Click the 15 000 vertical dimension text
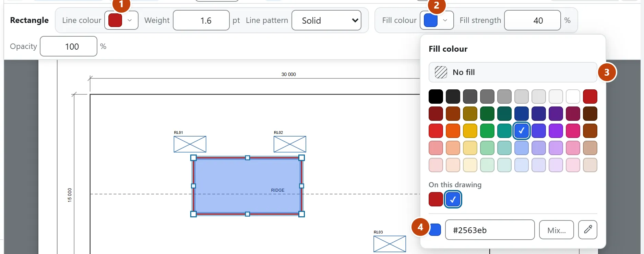The height and width of the screenshot is (254, 644). (70, 195)
